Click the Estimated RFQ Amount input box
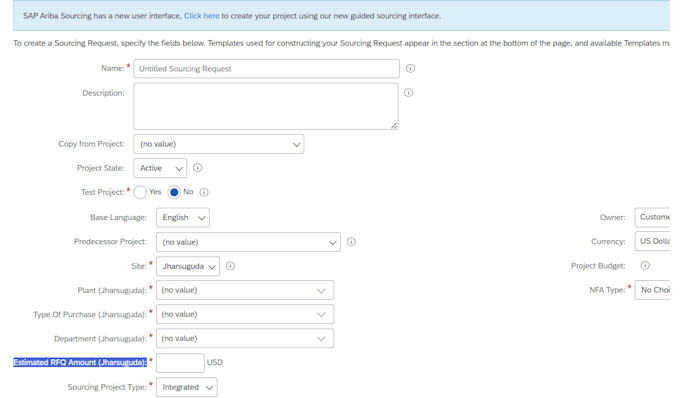This screenshot has width=680, height=398. pos(180,363)
